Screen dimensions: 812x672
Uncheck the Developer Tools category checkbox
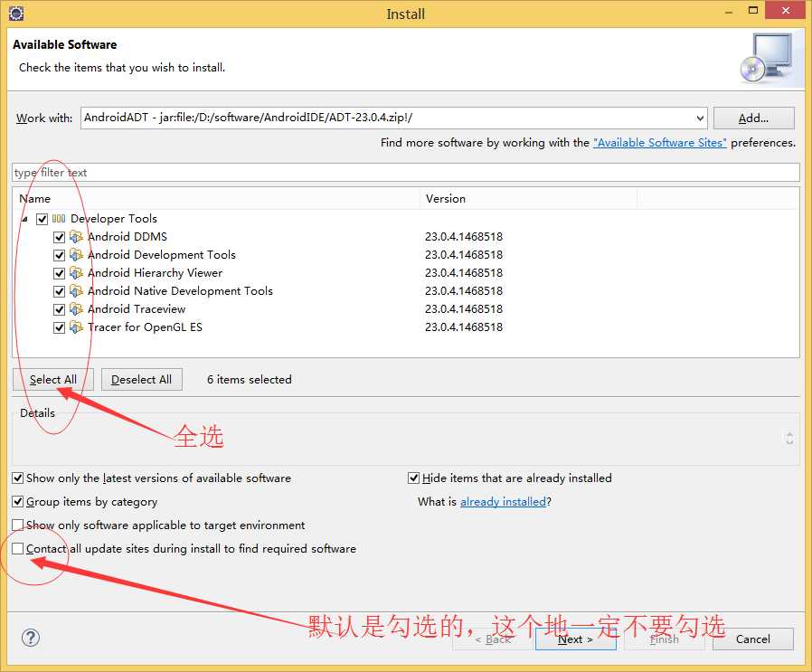coord(42,219)
